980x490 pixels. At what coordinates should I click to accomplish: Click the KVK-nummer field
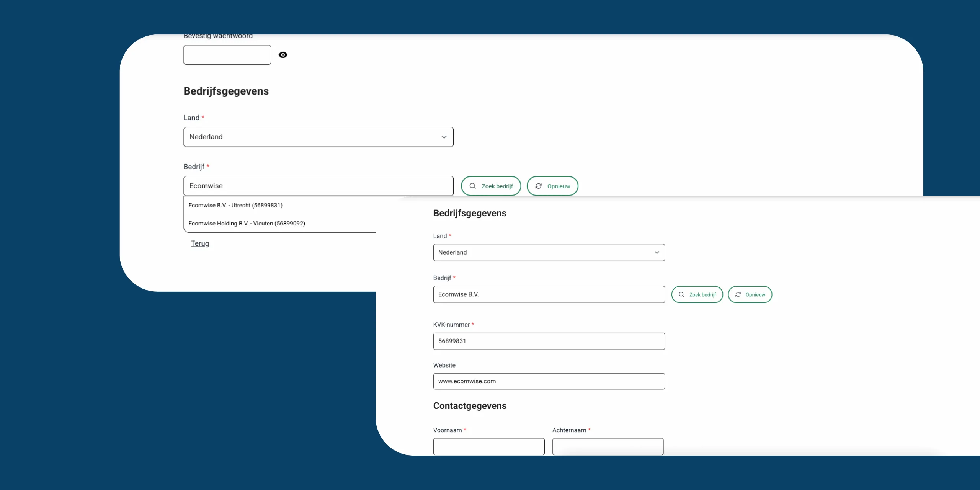549,341
